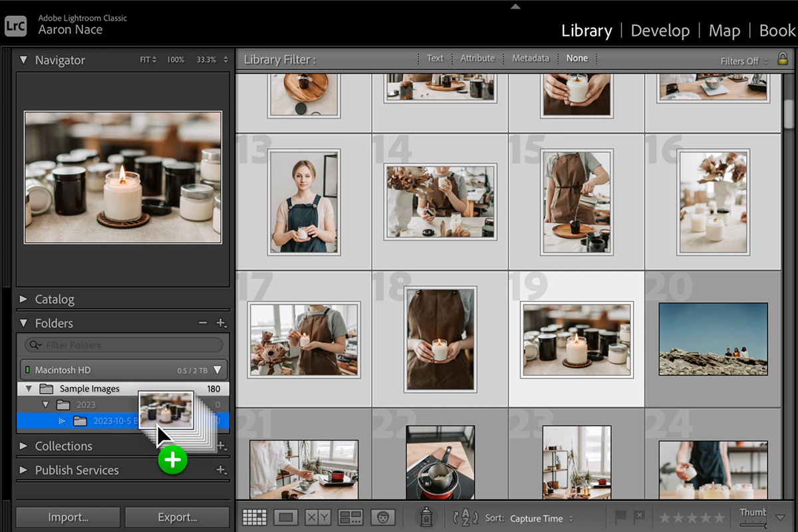
Task: Expand the Catalog panel
Action: click(x=55, y=299)
